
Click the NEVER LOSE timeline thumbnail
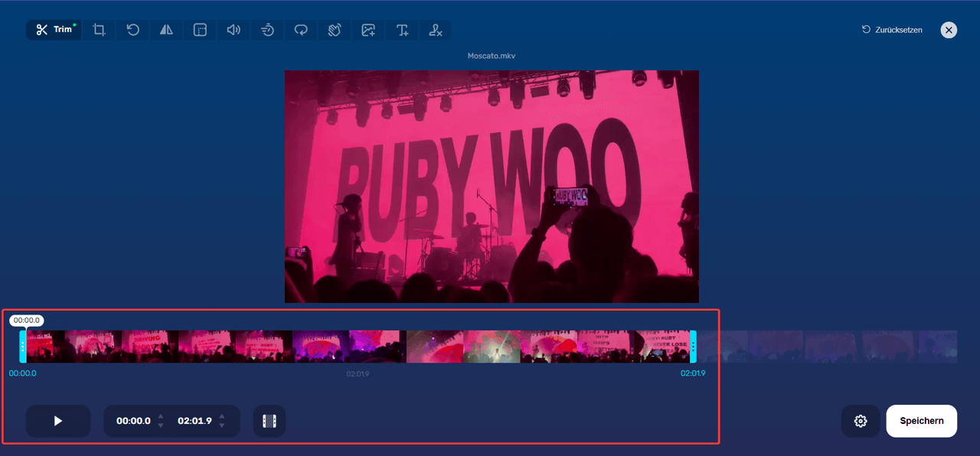[662, 347]
